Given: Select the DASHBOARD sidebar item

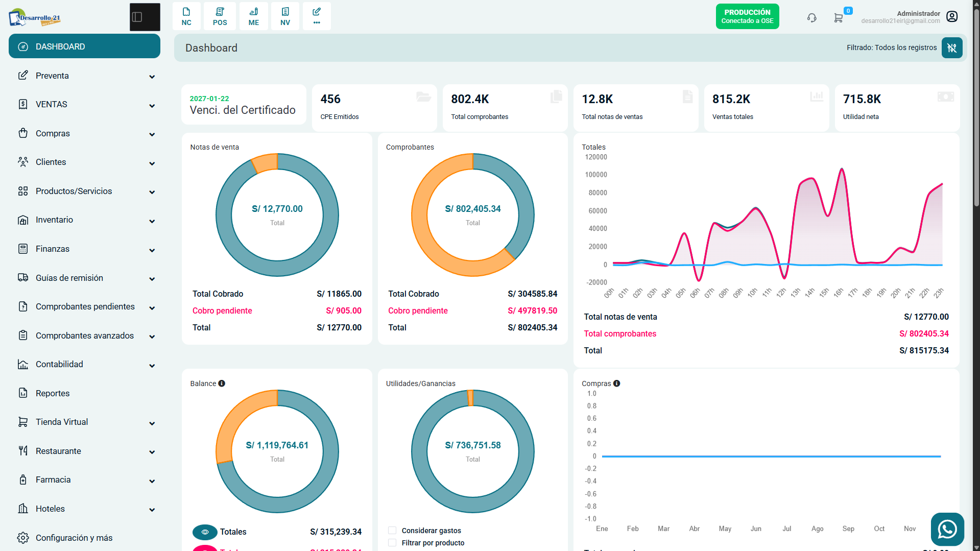Looking at the screenshot, I should pyautogui.click(x=85, y=46).
